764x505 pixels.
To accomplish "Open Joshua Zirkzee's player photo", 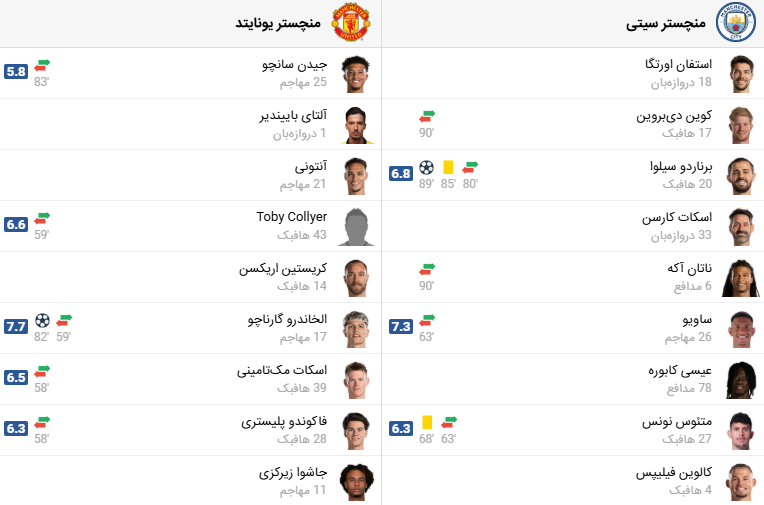I will click(355, 481).
